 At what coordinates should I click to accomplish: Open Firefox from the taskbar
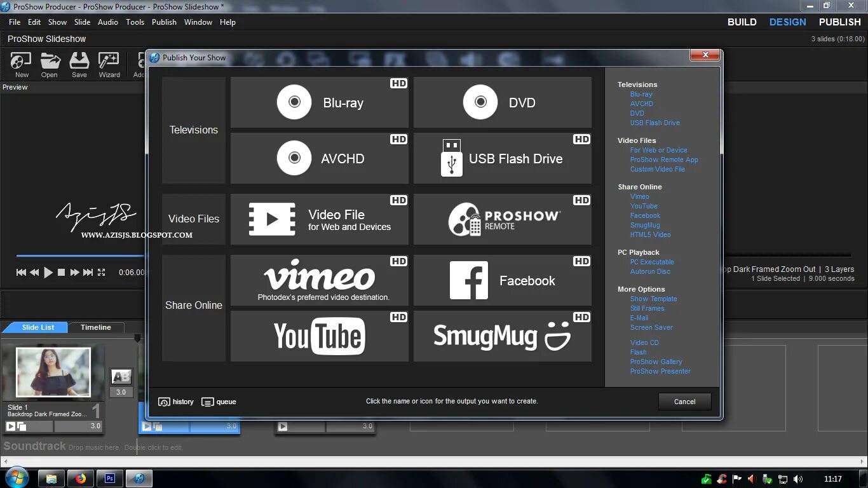tap(81, 478)
